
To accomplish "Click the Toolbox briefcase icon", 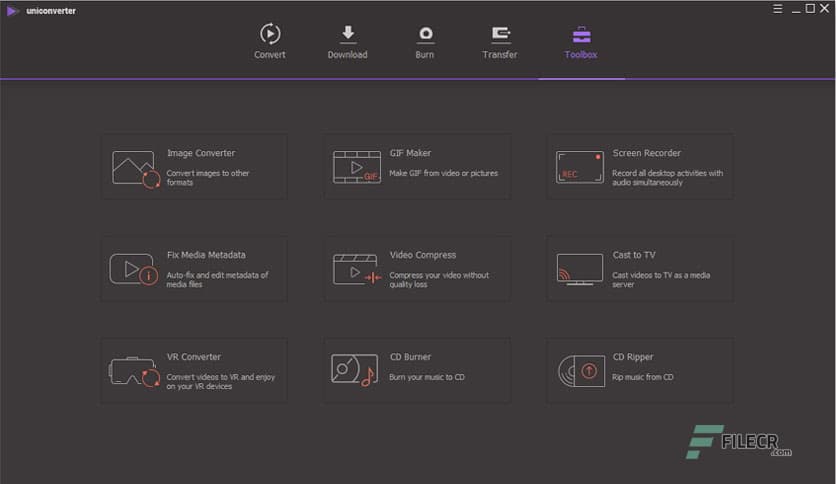I will 581,34.
